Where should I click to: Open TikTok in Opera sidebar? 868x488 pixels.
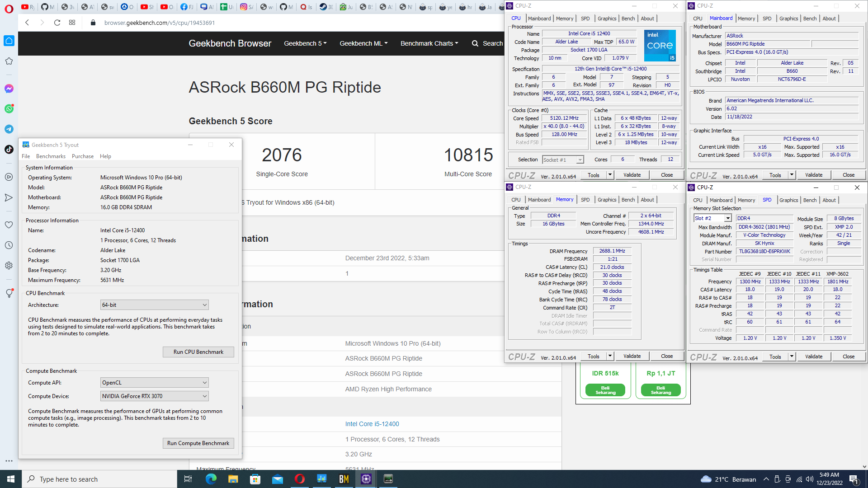[9, 150]
